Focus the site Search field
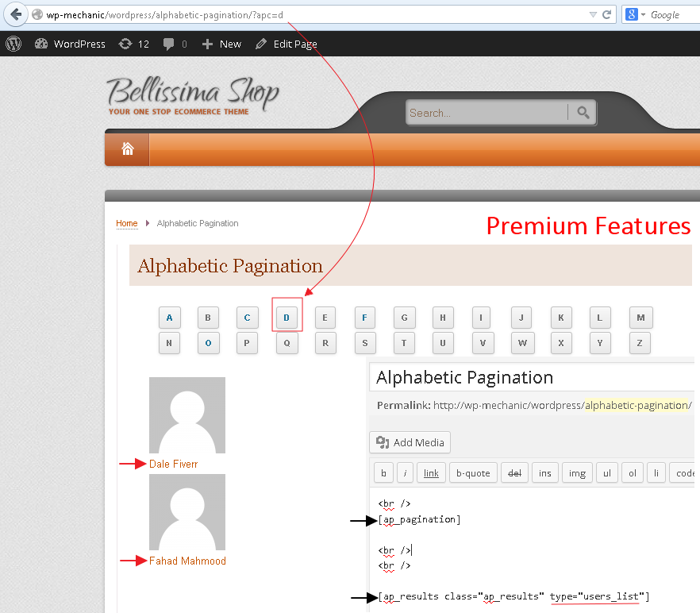Screen dimensions: 700x613 pyautogui.click(x=487, y=113)
